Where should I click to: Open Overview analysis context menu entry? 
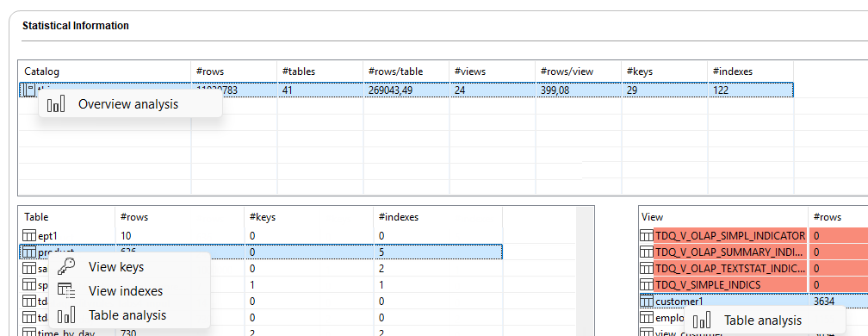(x=130, y=104)
